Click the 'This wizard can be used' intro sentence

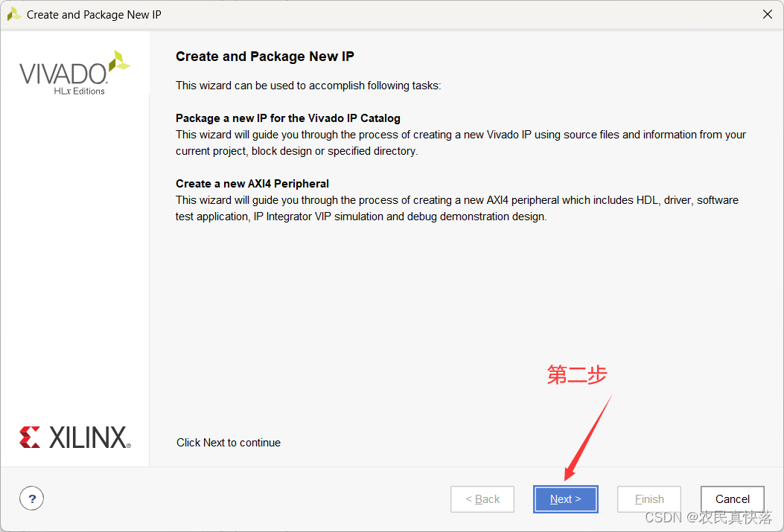point(307,86)
